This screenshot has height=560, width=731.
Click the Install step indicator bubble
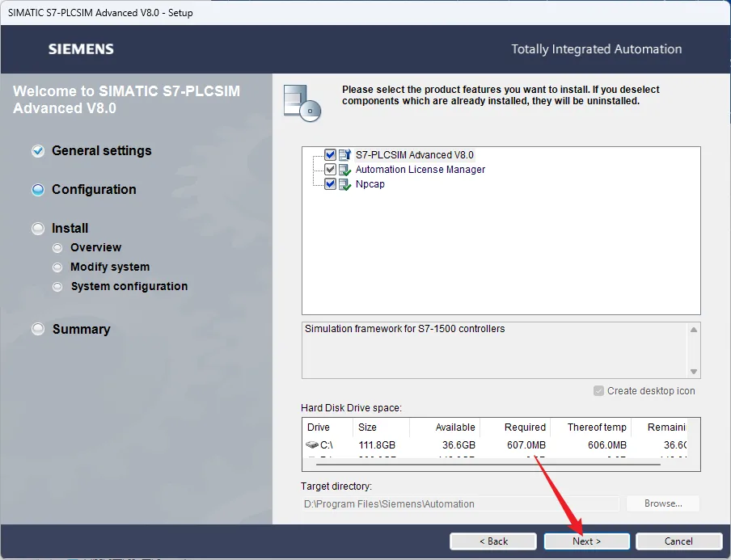click(x=38, y=229)
